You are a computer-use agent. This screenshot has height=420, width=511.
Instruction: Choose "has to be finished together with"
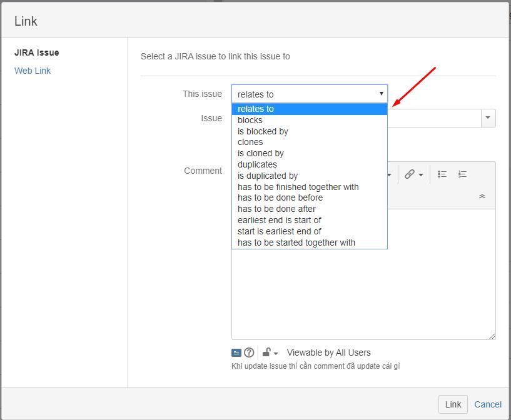pyautogui.click(x=309, y=187)
